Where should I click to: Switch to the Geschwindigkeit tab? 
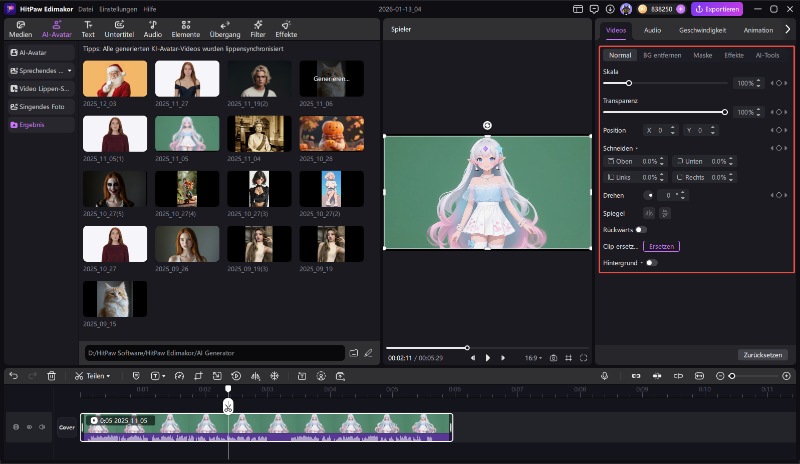(x=703, y=30)
